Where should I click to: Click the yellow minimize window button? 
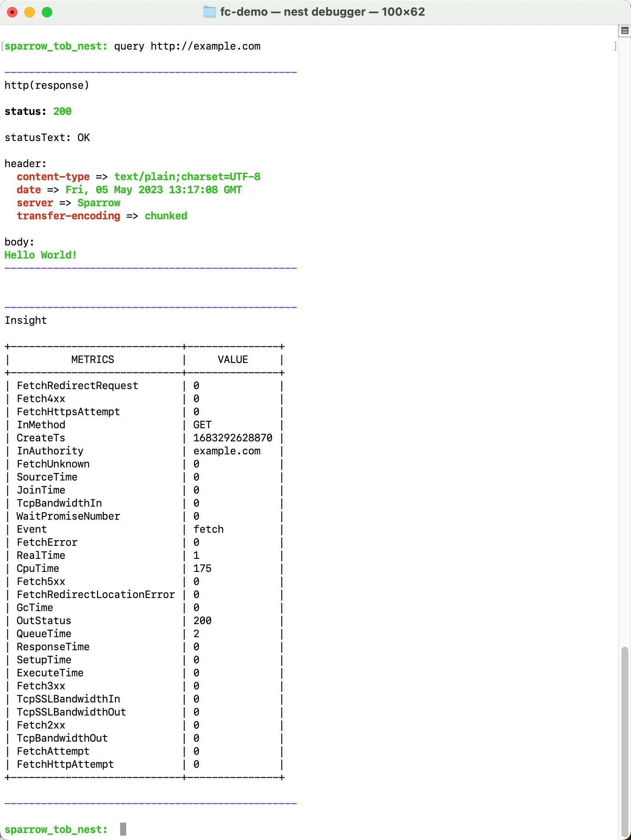(30, 12)
